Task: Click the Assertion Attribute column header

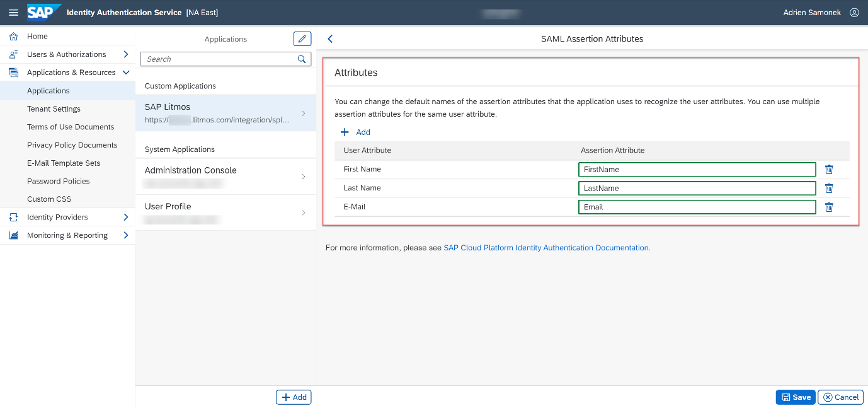Action: (612, 151)
